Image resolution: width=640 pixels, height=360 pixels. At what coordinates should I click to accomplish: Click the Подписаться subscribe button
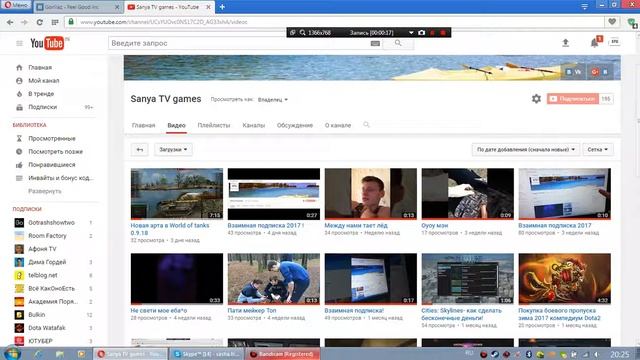[x=573, y=99]
